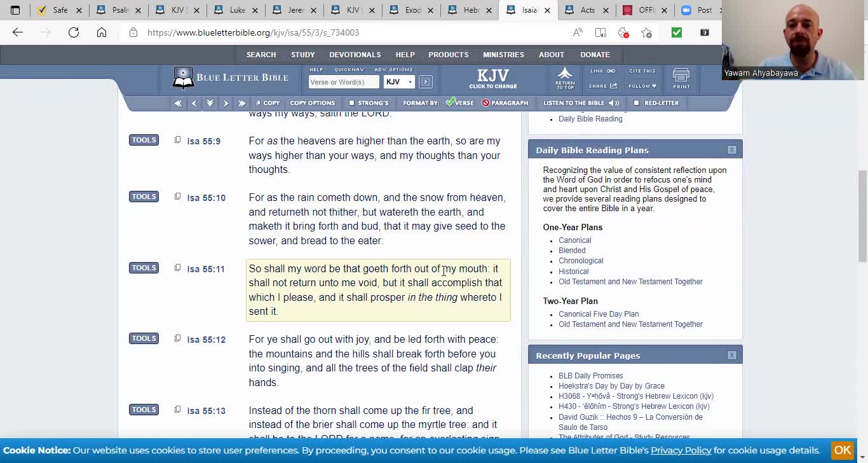Copy verse Isa 55:12 using its copy icon
Image resolution: width=868 pixels, height=463 pixels.
[x=177, y=338]
